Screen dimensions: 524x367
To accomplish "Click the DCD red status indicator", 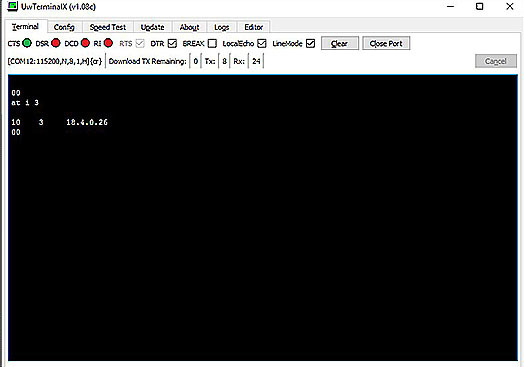I will click(x=85, y=43).
